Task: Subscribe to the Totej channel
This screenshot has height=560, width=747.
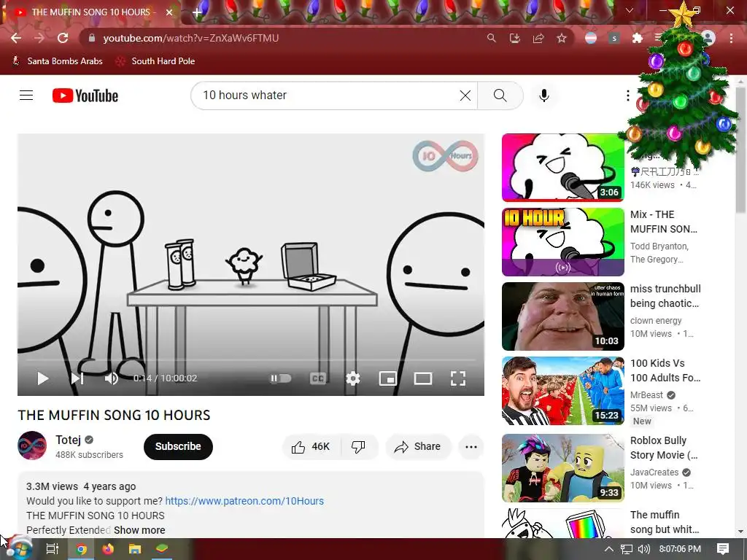Action: pos(178,447)
